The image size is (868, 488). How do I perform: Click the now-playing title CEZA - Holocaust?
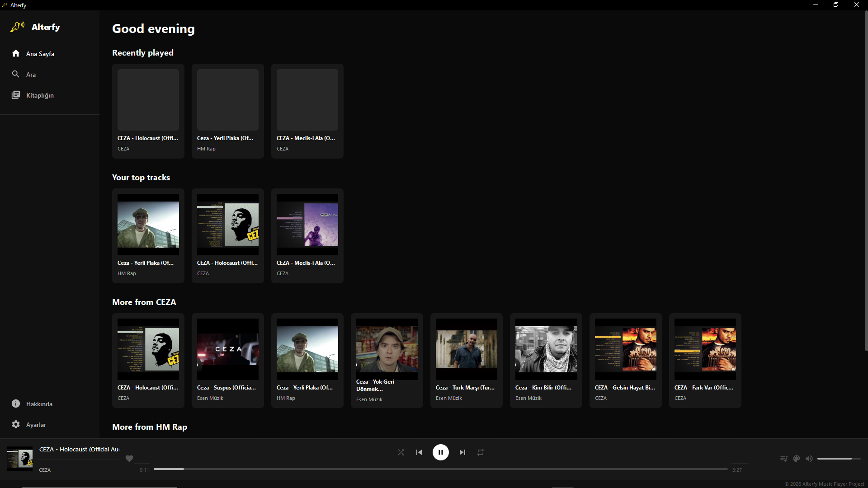[80, 450]
